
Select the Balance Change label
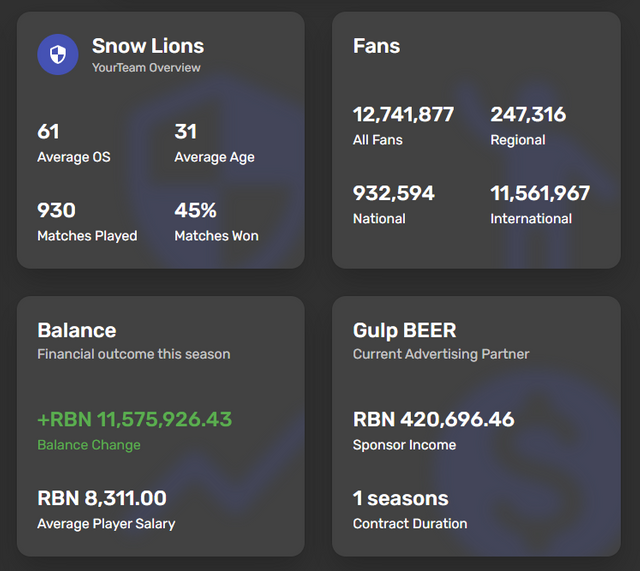click(89, 444)
